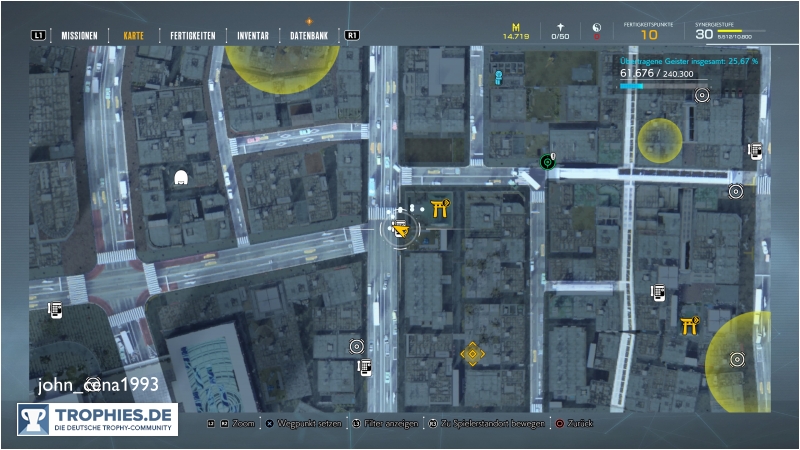Open the Inventar tab

pyautogui.click(x=252, y=35)
